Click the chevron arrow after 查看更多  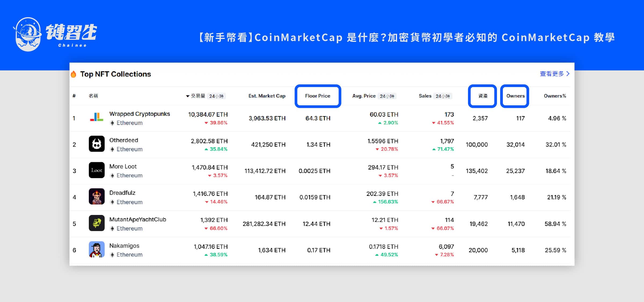tap(568, 74)
